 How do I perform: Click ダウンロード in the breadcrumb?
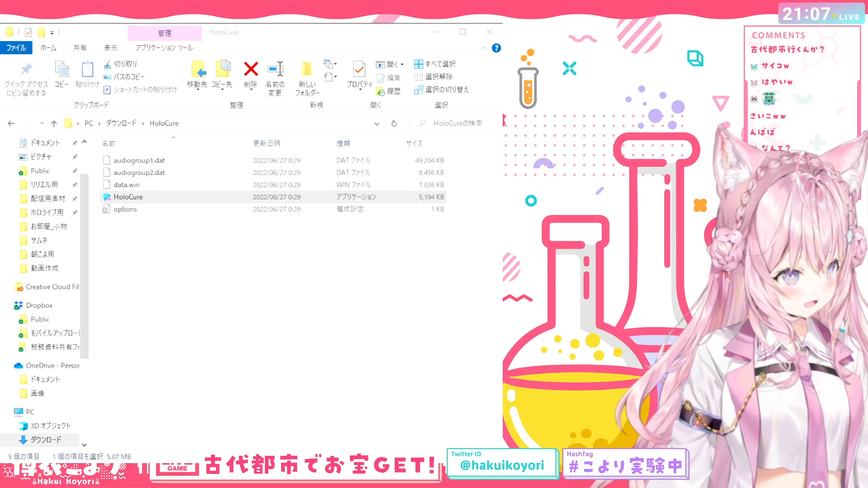point(121,123)
